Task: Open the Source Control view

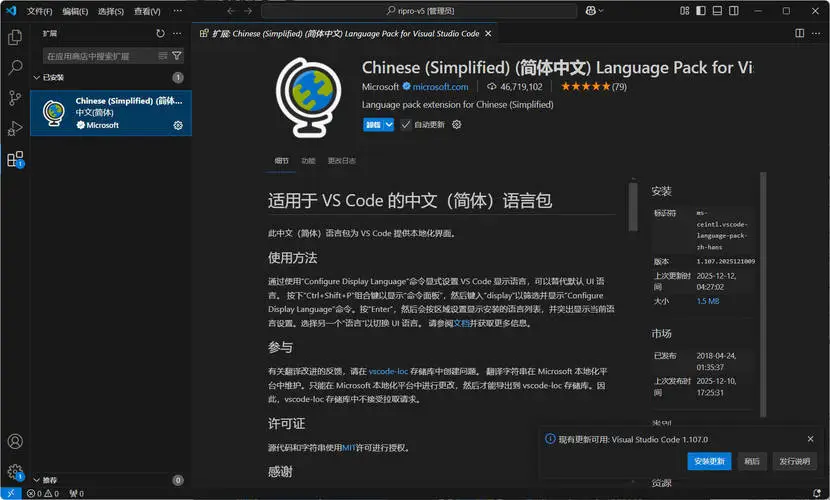Action: click(15, 98)
